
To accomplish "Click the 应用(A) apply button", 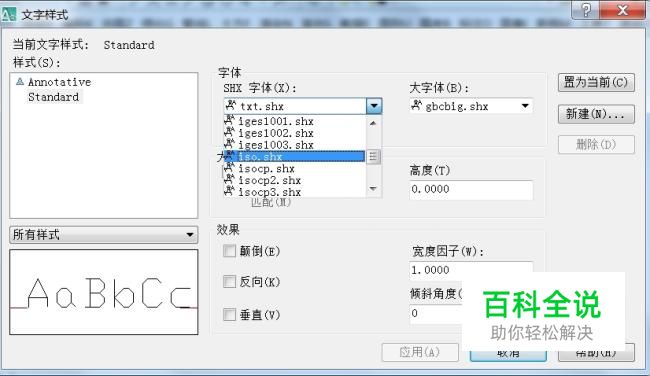I will click(x=420, y=352).
